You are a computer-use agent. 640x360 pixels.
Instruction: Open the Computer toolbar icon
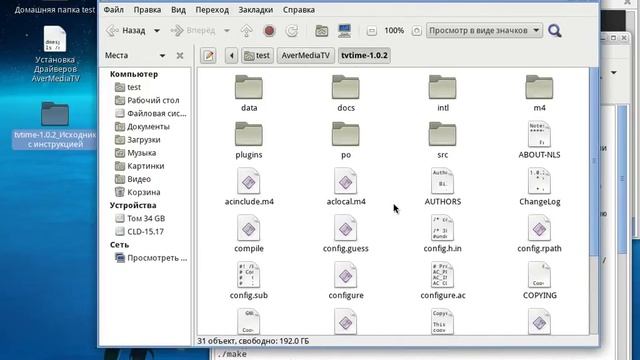[x=344, y=31]
